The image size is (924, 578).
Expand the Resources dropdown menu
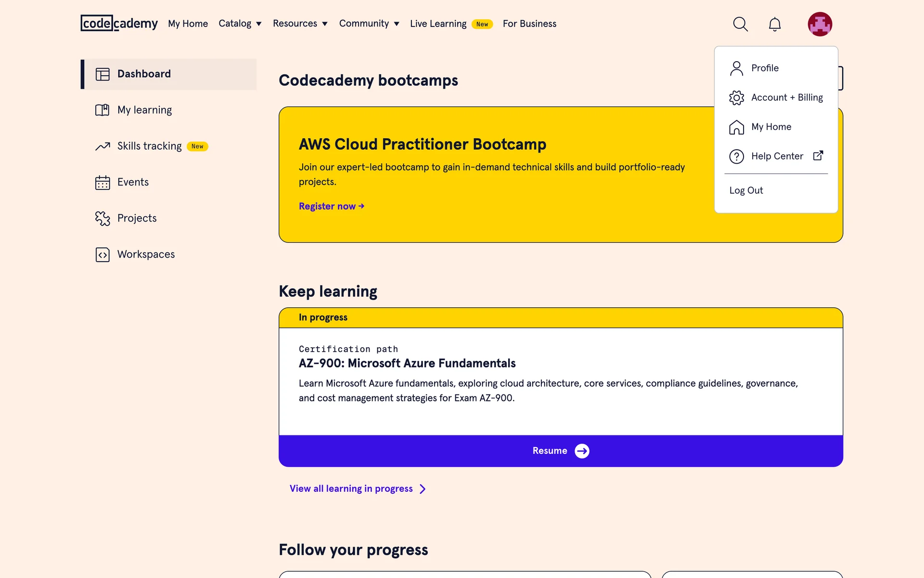point(300,24)
